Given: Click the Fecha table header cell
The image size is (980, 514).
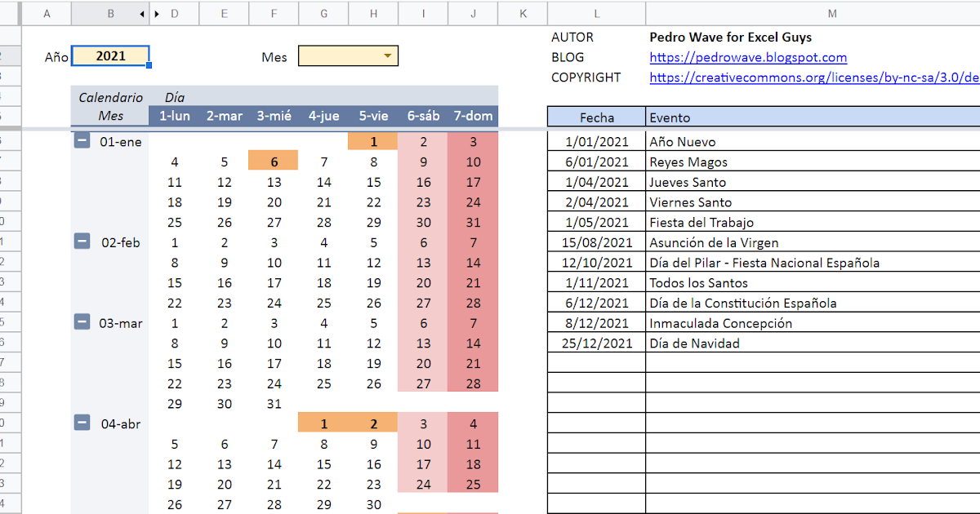Looking at the screenshot, I should tap(596, 117).
